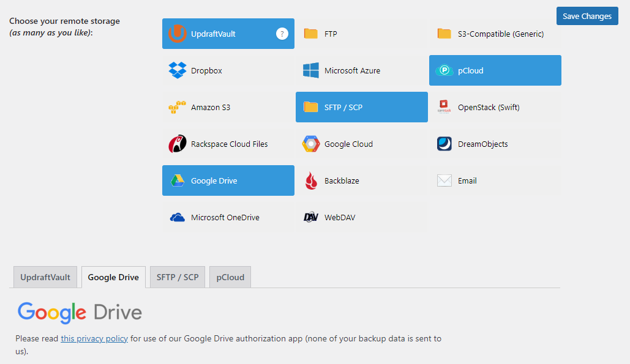
Task: Enable DreamObjects storage label
Action: [483, 144]
